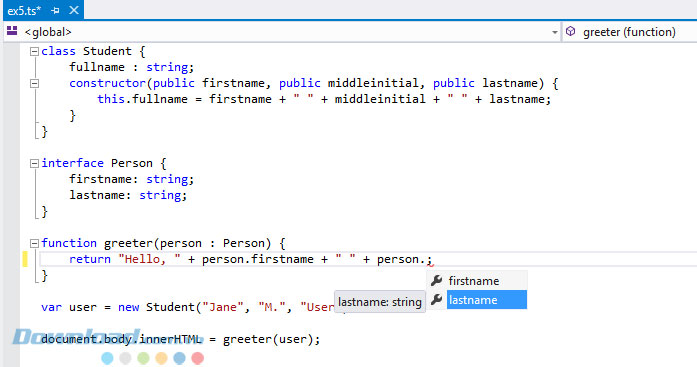Click the wrench icon beside lastname suggestion
The height and width of the screenshot is (367, 697).
[x=437, y=299]
